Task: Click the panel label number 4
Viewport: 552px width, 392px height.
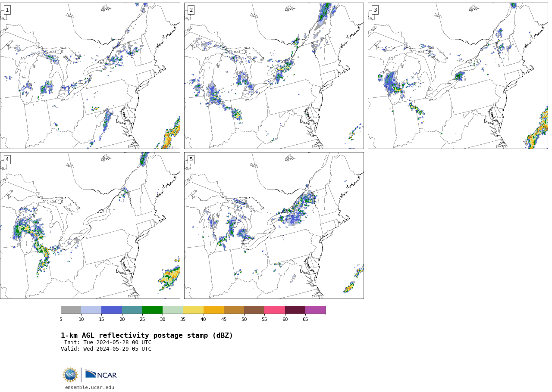Action: [7, 159]
